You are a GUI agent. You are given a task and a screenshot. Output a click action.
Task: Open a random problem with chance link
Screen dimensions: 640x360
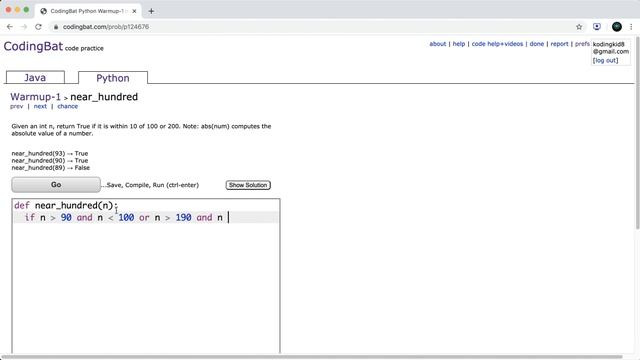[67, 106]
